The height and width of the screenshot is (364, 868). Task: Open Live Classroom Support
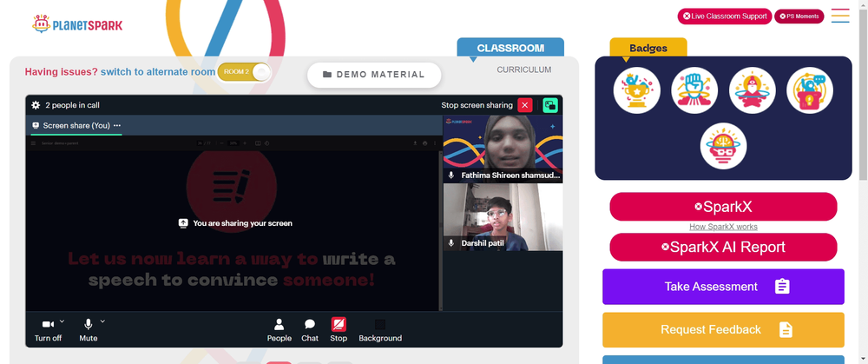(724, 16)
